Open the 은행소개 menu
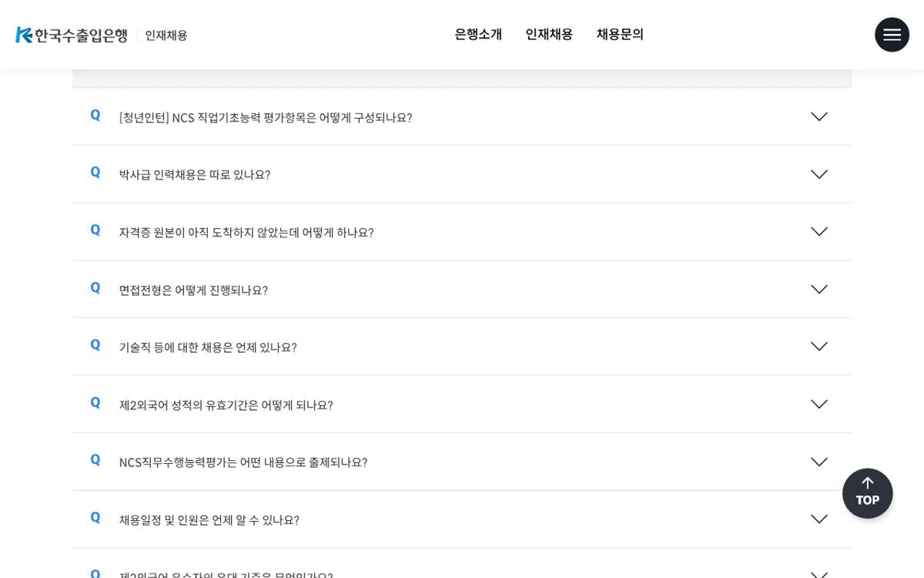This screenshot has height=578, width=924. pos(478,35)
